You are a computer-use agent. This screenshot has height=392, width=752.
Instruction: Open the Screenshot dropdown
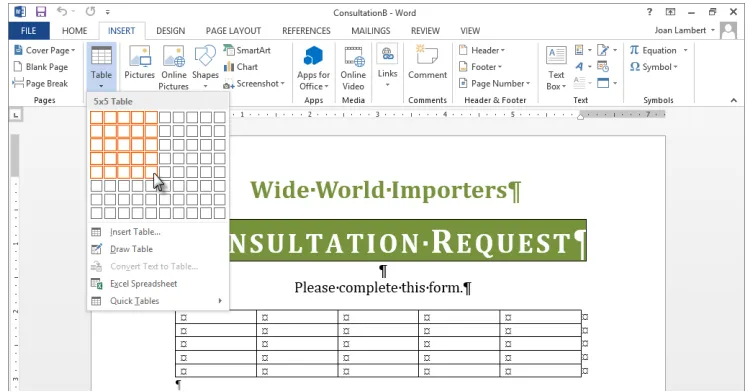(x=254, y=83)
